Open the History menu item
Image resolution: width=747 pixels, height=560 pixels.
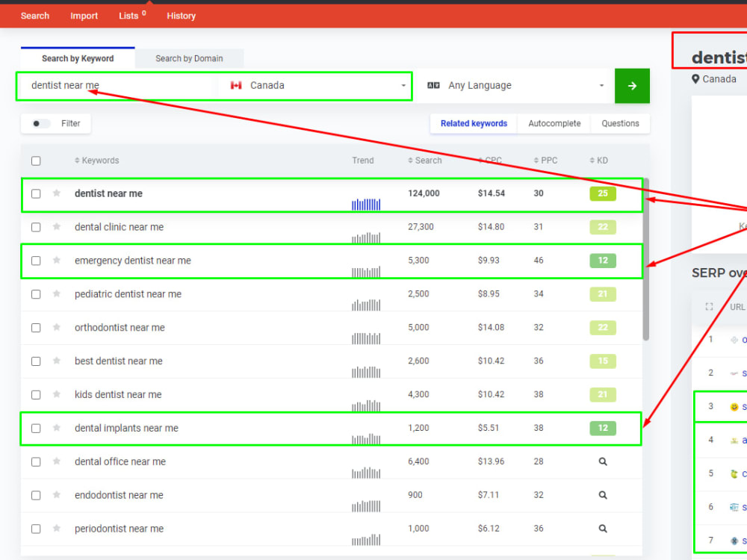click(x=181, y=16)
